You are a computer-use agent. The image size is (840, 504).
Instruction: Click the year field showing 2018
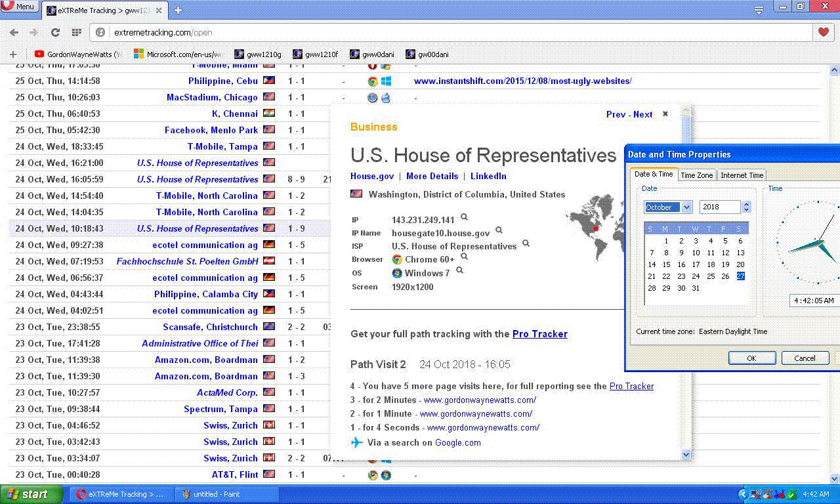coord(720,207)
